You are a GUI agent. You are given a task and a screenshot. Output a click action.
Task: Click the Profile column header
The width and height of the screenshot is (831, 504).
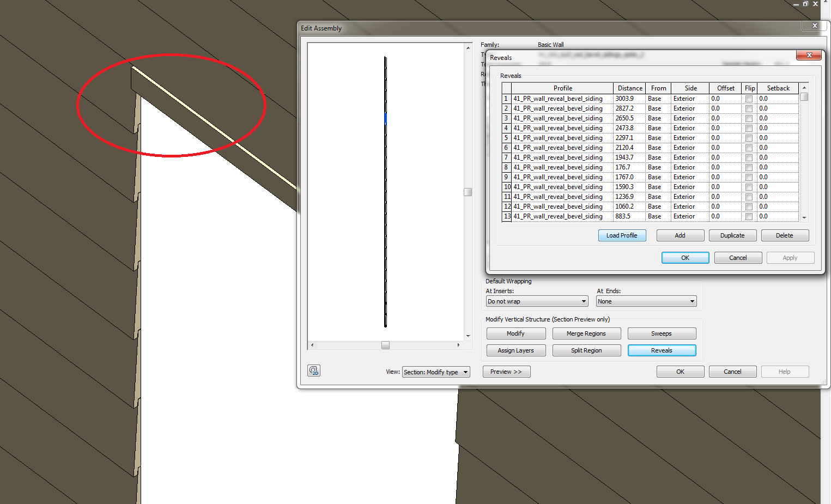(x=562, y=88)
